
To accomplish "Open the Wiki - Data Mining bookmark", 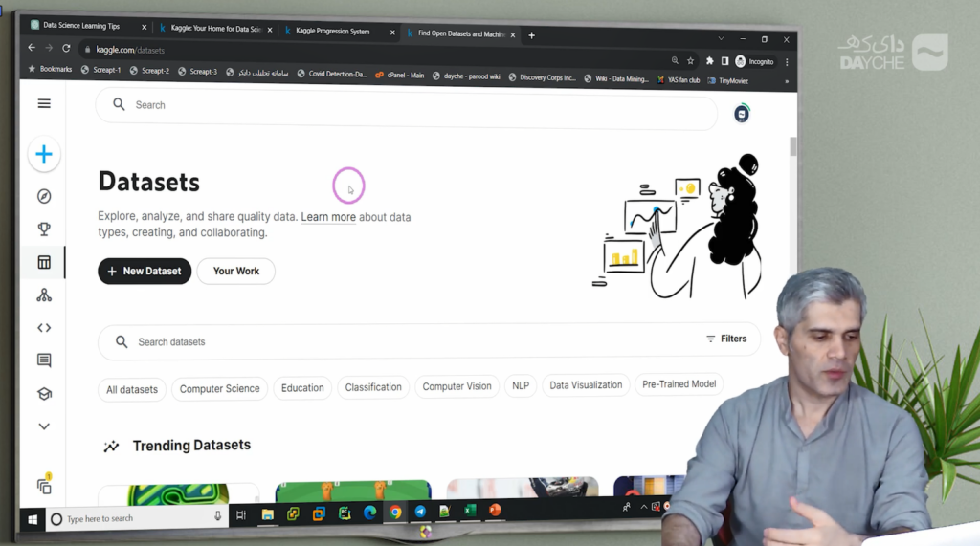I will tap(617, 78).
